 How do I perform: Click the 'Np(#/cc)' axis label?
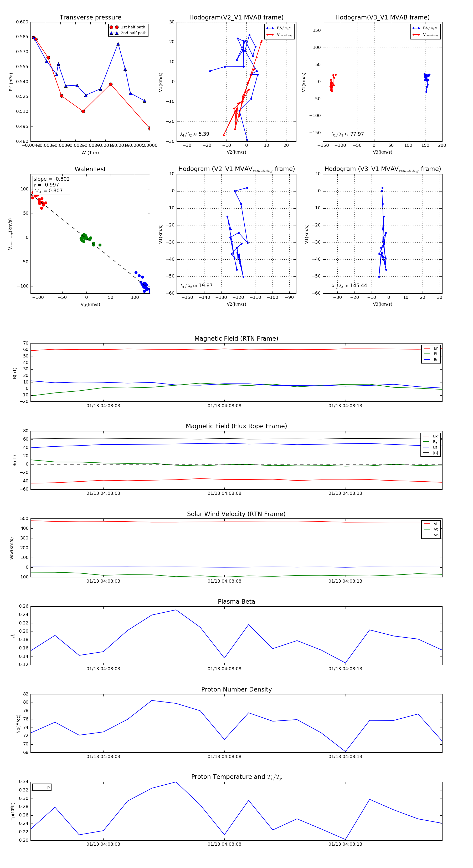pos(18,724)
